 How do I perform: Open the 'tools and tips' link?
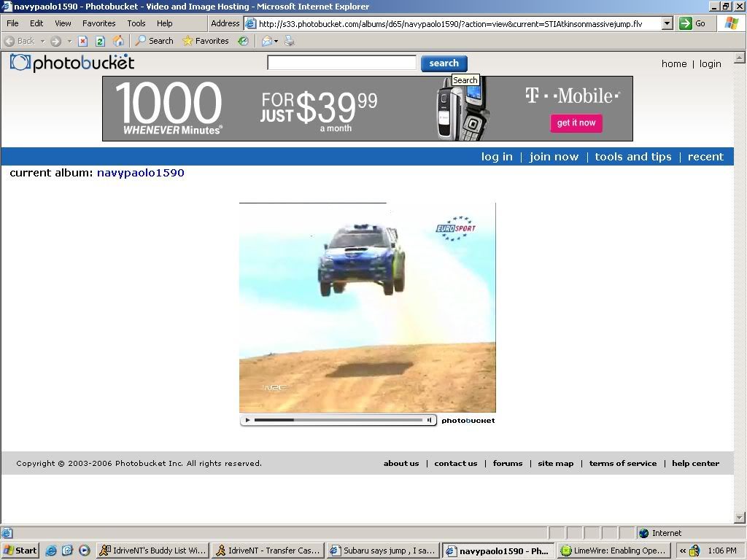[633, 157]
